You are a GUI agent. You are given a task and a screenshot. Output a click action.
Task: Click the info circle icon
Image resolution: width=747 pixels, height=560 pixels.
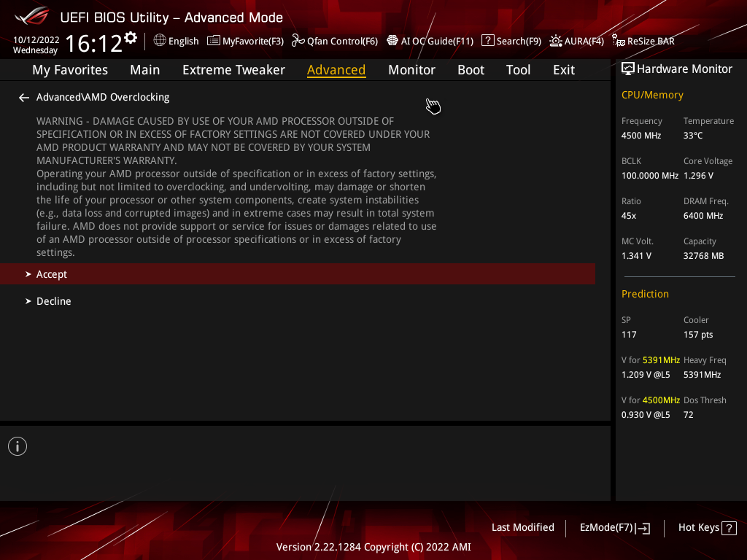(x=18, y=446)
